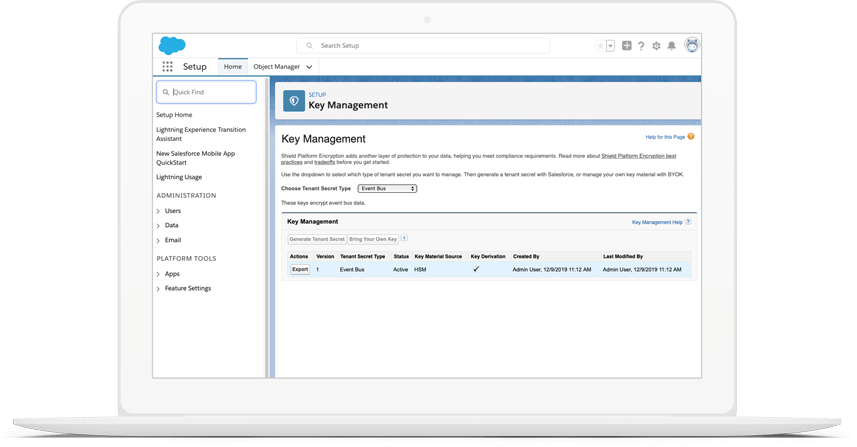This screenshot has width=857, height=447.
Task: Open the Object Manager tab
Action: (x=277, y=67)
